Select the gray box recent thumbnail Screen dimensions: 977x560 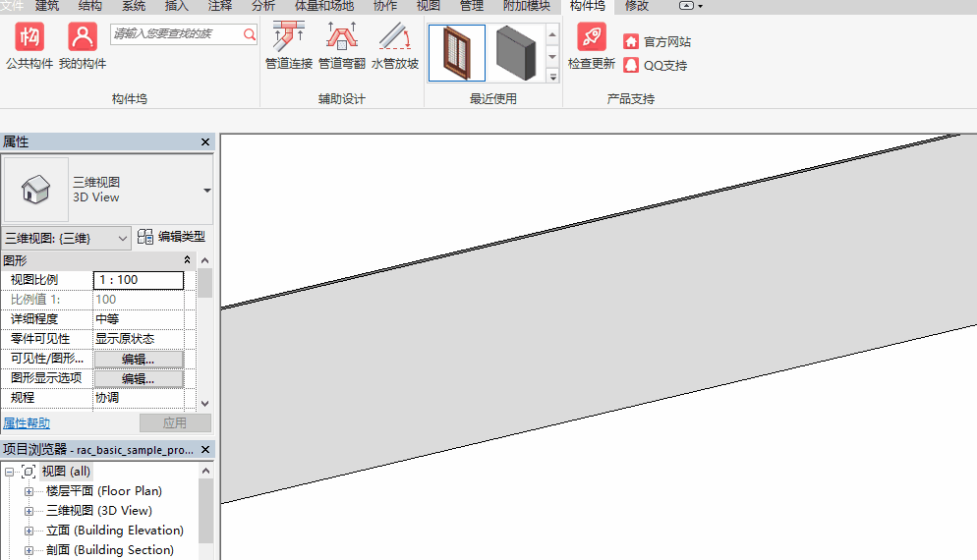[516, 53]
